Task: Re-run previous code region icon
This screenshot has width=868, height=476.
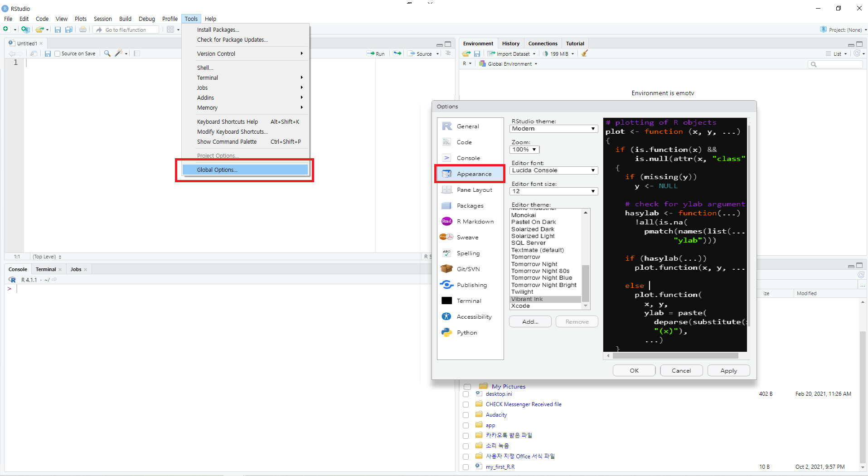Action: [398, 53]
